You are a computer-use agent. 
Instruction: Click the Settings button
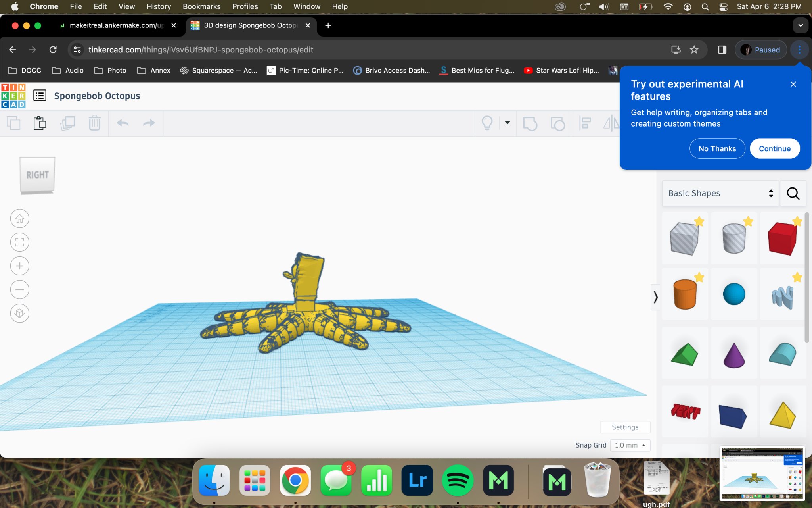(625, 427)
